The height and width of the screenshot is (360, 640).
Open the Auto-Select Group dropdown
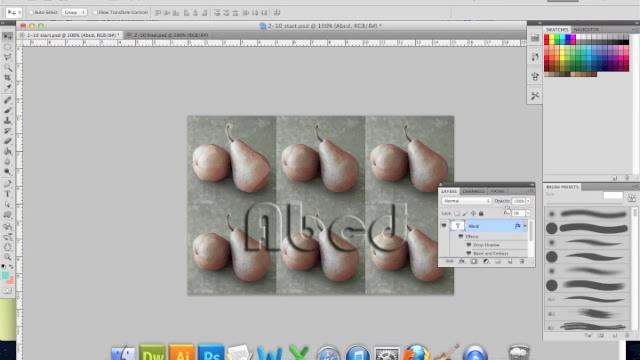74,13
